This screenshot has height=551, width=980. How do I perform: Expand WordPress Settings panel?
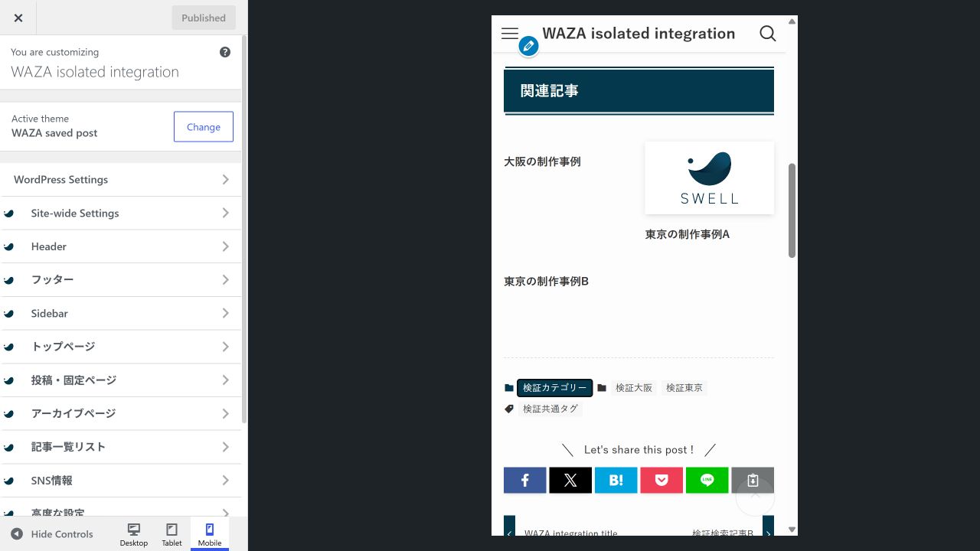tap(121, 180)
